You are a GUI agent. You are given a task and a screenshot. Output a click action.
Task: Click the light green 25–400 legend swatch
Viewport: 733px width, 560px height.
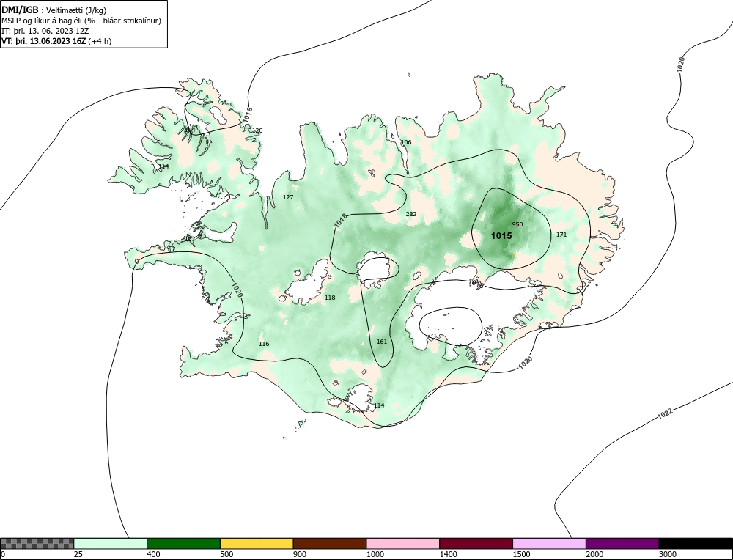click(111, 543)
